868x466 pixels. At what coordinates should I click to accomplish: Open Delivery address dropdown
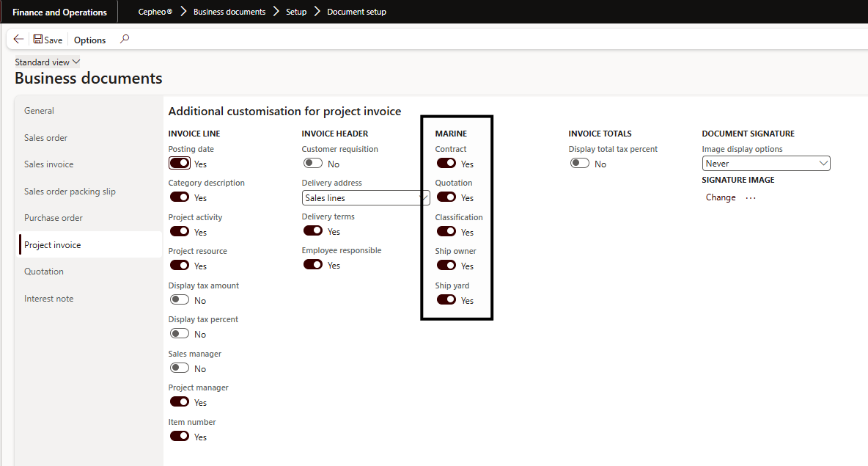click(x=366, y=197)
